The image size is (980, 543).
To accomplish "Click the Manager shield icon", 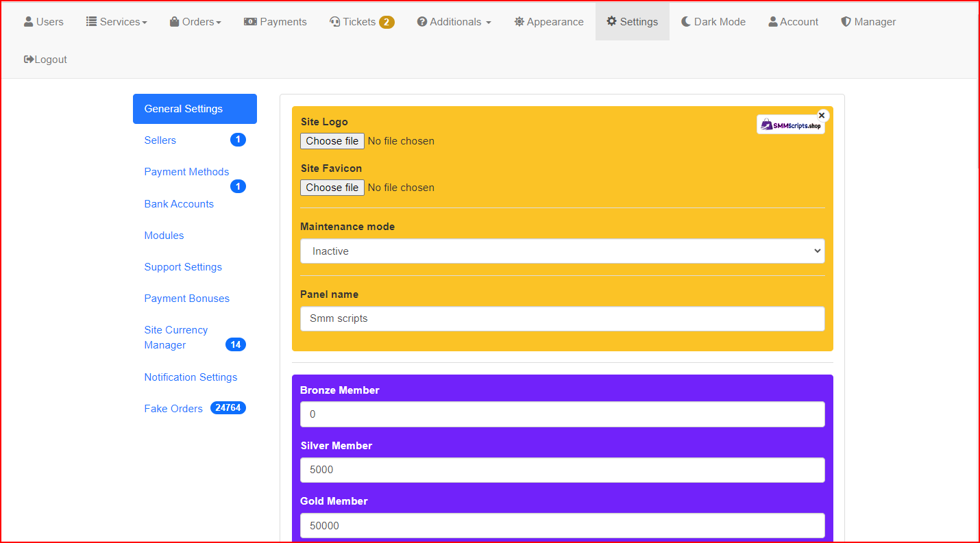I will pos(846,22).
